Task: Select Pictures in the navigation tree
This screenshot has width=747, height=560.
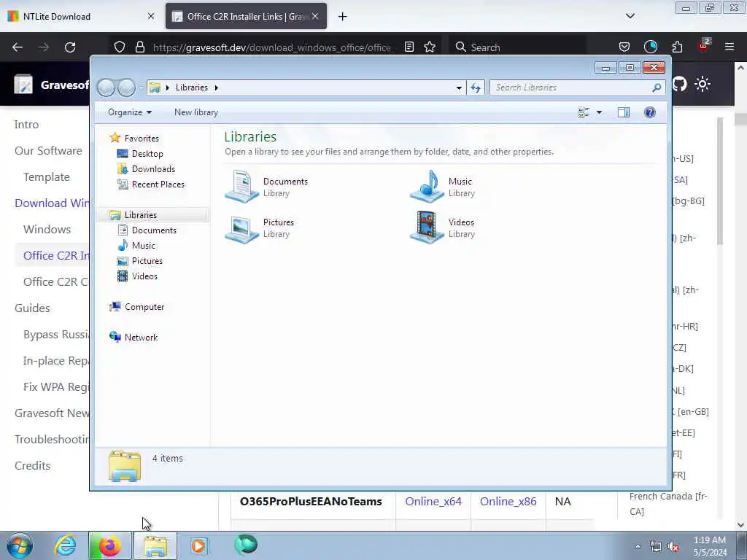Action: [x=140, y=261]
